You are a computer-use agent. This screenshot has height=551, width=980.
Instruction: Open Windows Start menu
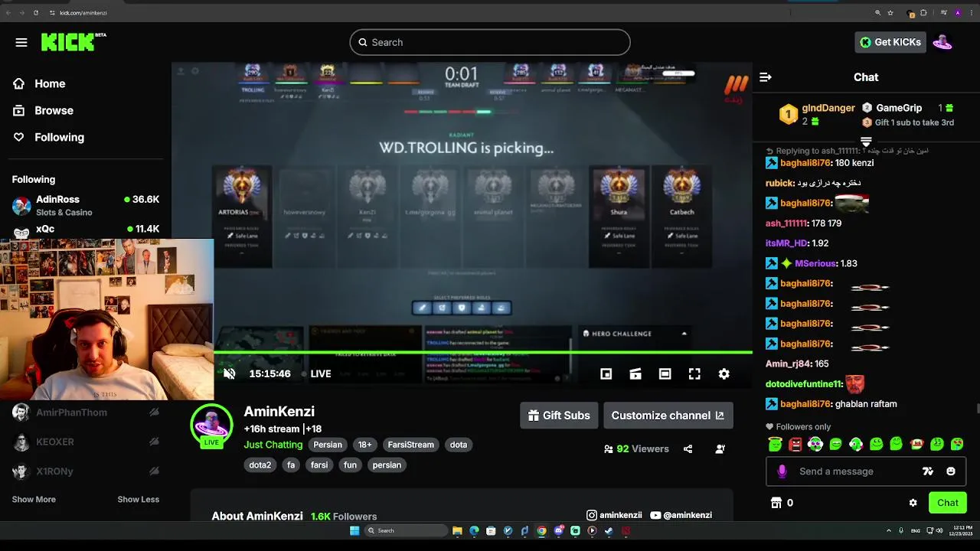[x=354, y=530]
